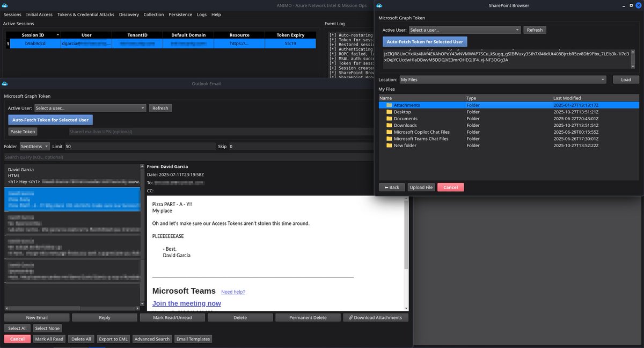
Task: Open the Help menu
Action: click(x=216, y=15)
